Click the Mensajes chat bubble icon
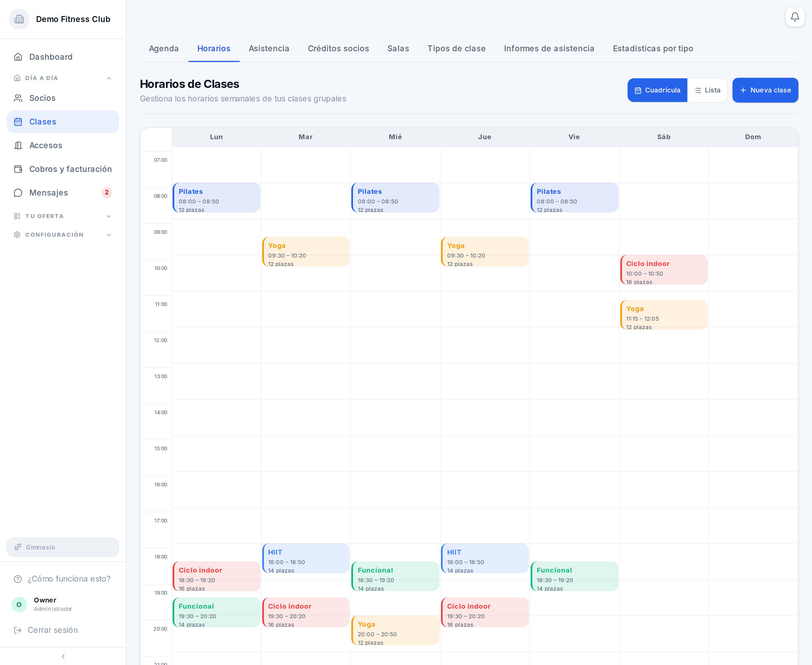812x665 pixels. tap(18, 193)
